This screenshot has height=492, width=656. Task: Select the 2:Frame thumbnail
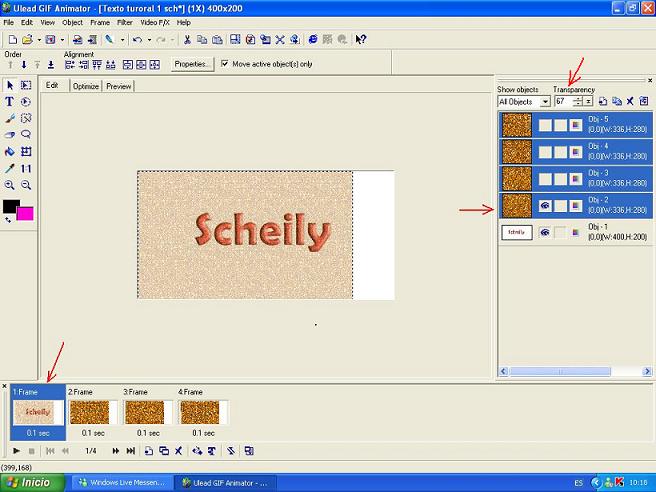[93, 412]
